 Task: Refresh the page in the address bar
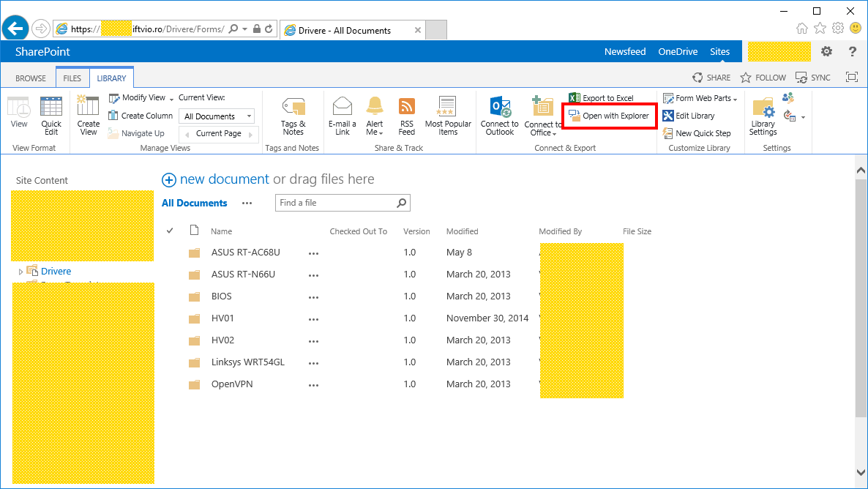[x=269, y=29]
